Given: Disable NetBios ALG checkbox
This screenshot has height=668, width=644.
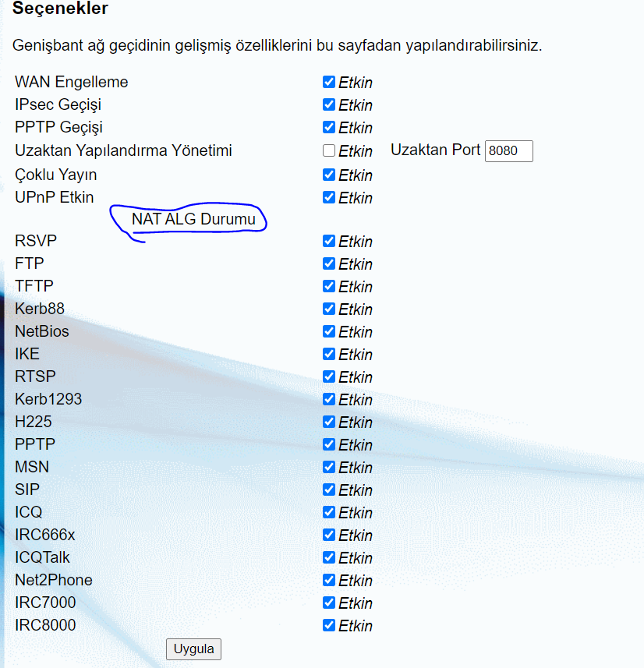Looking at the screenshot, I should pos(328,331).
